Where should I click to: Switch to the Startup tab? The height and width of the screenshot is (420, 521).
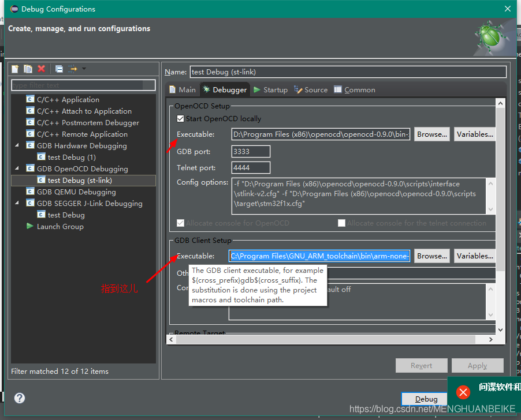pyautogui.click(x=270, y=90)
